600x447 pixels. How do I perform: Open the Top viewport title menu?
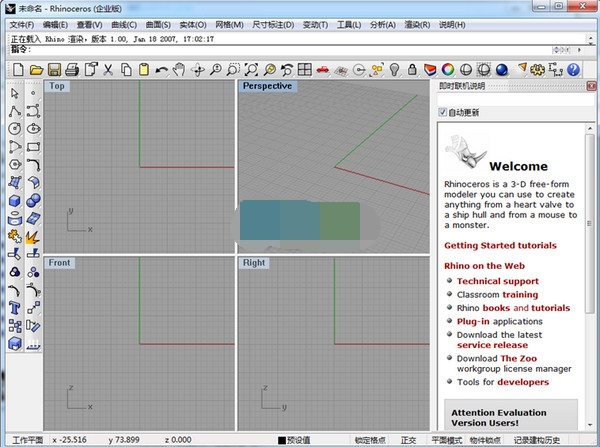pyautogui.click(x=57, y=86)
